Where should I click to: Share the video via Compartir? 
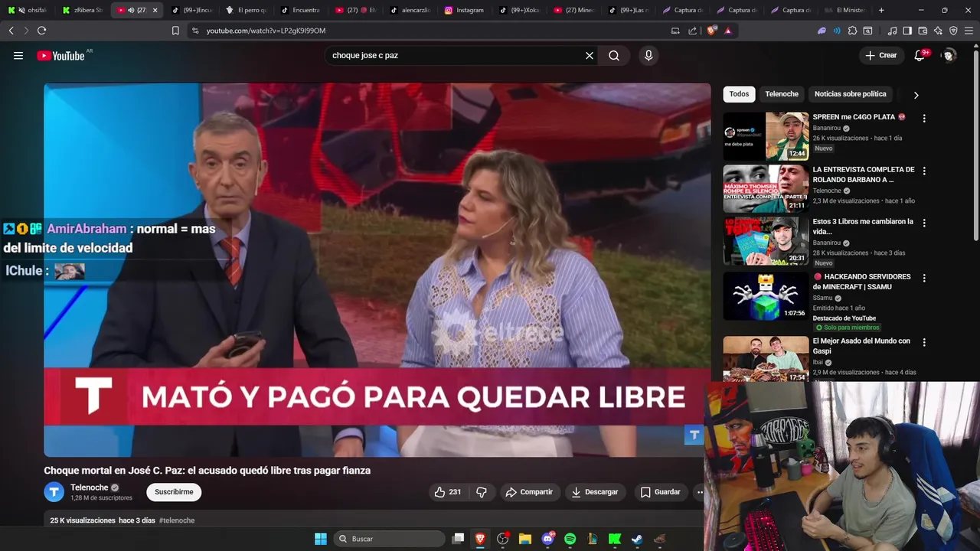tap(529, 492)
